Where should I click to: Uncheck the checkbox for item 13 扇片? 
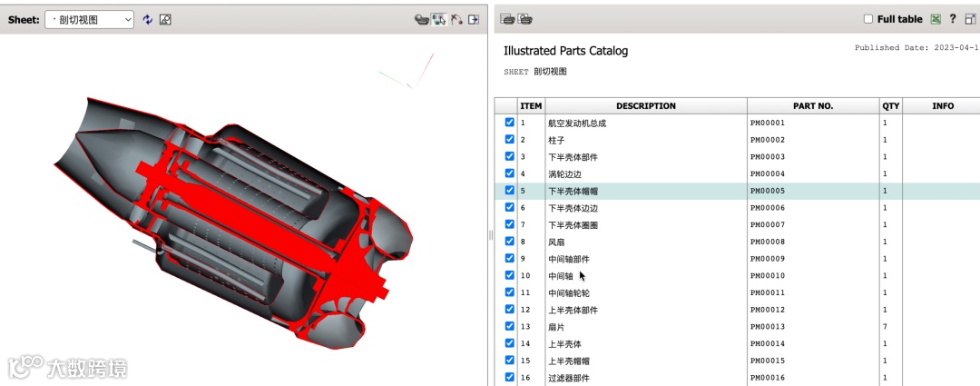pos(509,326)
